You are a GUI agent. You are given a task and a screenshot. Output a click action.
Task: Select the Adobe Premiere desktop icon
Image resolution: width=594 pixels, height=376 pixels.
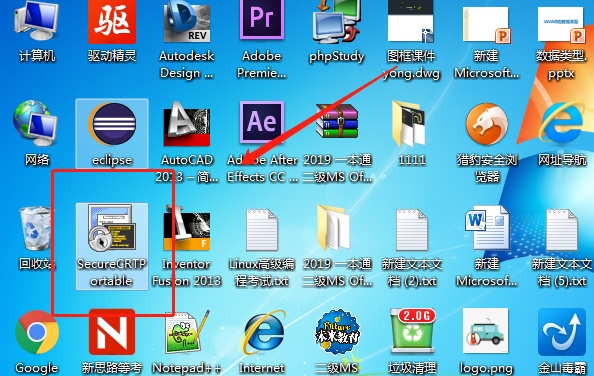[x=262, y=20]
